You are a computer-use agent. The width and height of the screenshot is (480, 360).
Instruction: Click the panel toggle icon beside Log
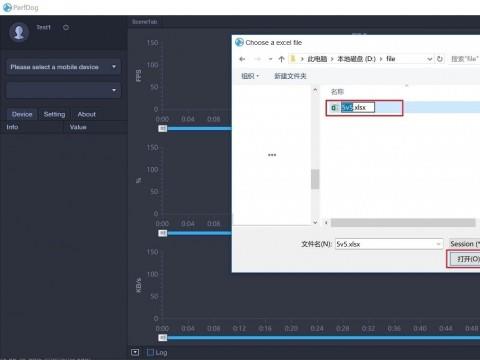pos(135,352)
